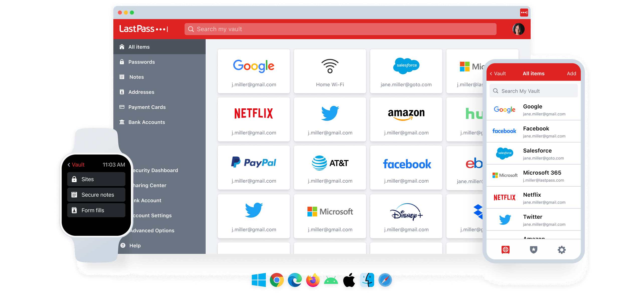
Task: Open the Google vault card
Action: (x=254, y=71)
